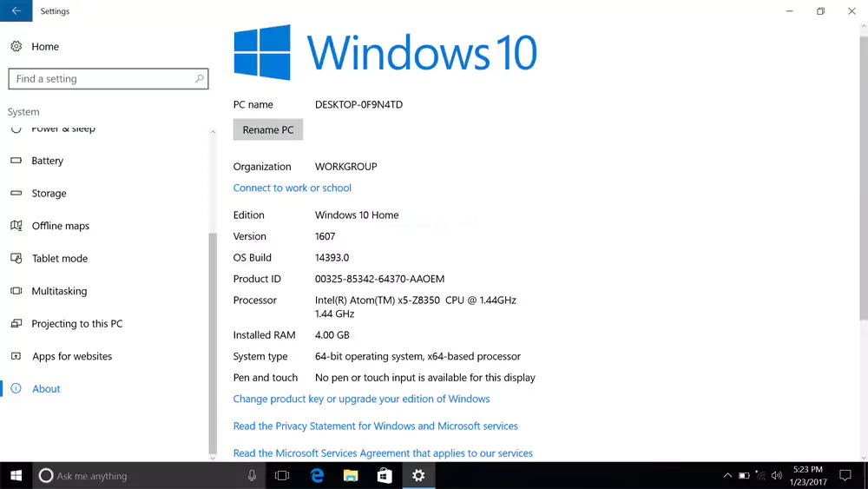Open Change product key or upgrade link

click(361, 399)
